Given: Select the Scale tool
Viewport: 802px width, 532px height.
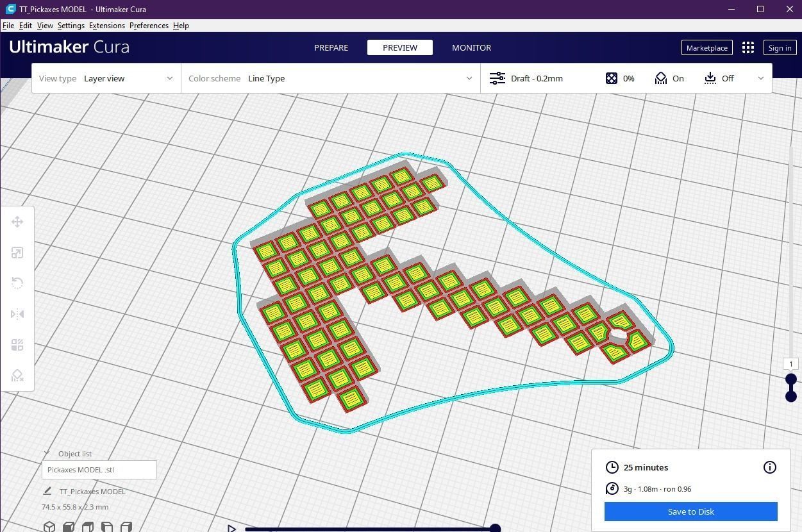Looking at the screenshot, I should (x=17, y=253).
